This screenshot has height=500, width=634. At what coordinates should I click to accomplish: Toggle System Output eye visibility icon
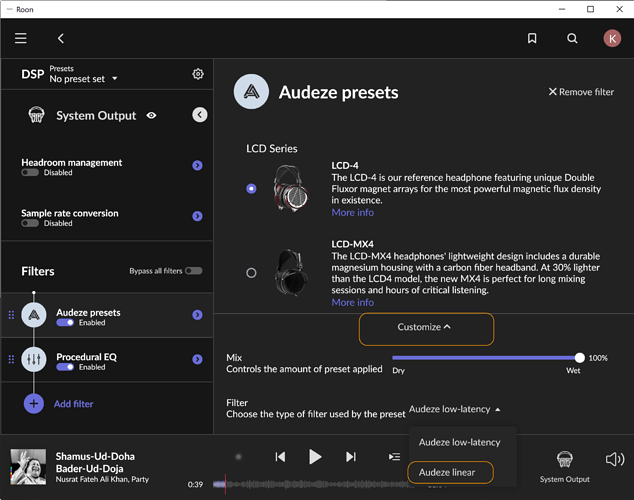click(151, 116)
